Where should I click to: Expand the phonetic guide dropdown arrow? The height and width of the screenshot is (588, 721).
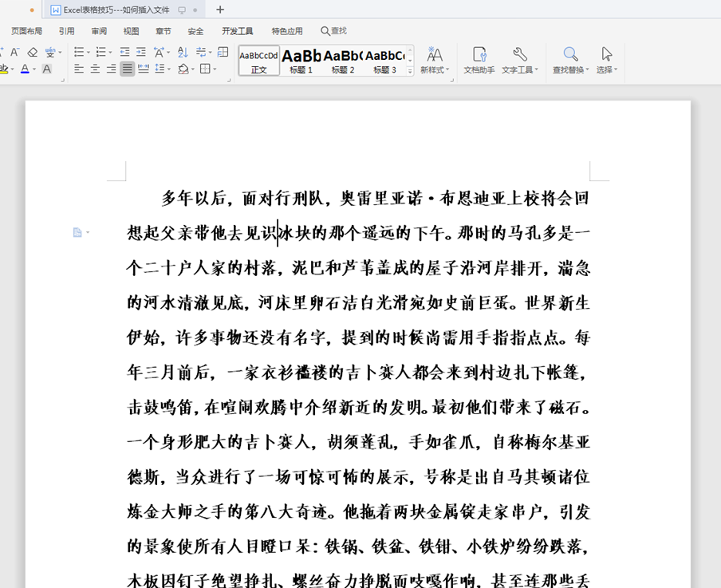click(61, 53)
